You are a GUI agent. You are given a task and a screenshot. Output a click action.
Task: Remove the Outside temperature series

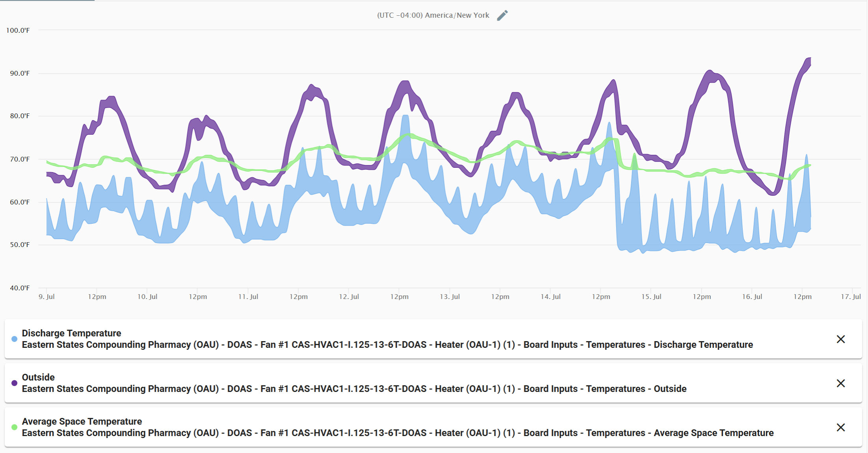click(x=840, y=383)
